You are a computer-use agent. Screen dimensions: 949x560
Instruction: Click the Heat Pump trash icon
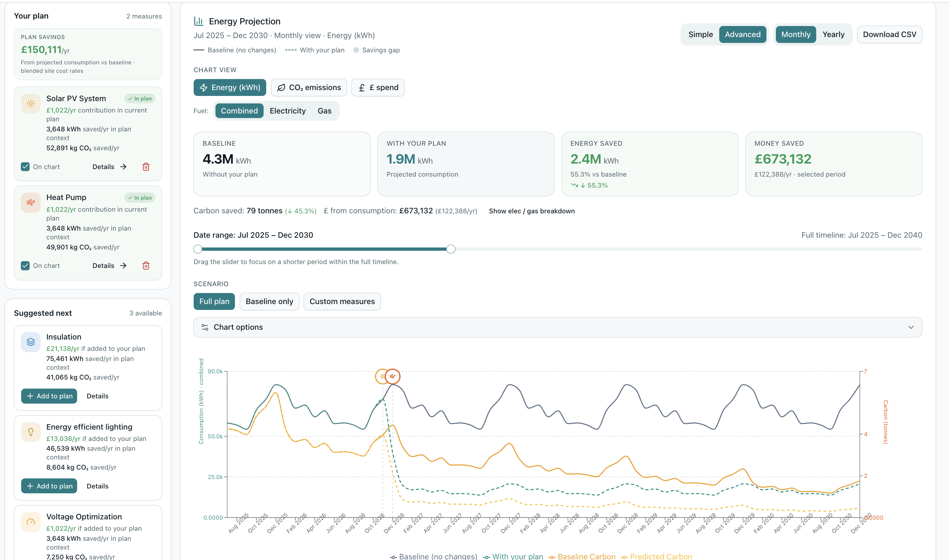click(146, 266)
